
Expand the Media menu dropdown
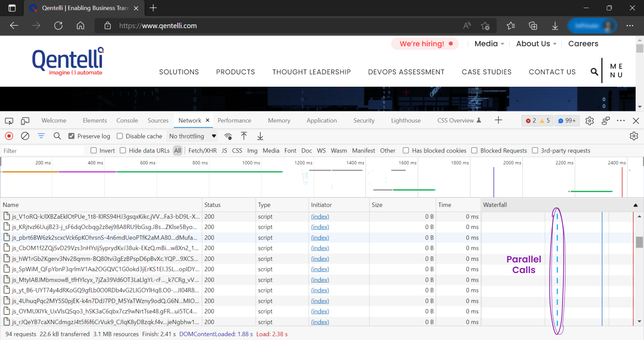pos(489,44)
